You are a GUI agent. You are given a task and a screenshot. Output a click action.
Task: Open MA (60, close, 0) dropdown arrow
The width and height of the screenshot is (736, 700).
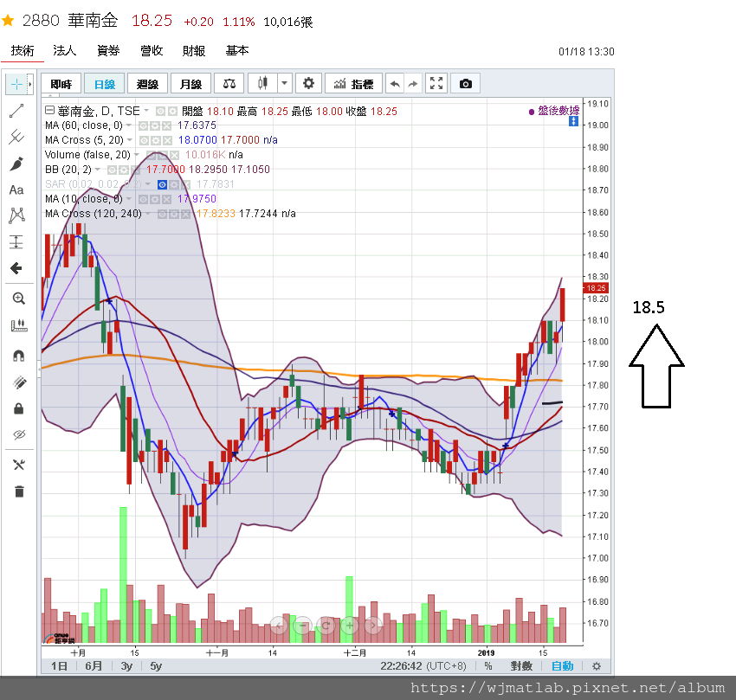tap(129, 125)
